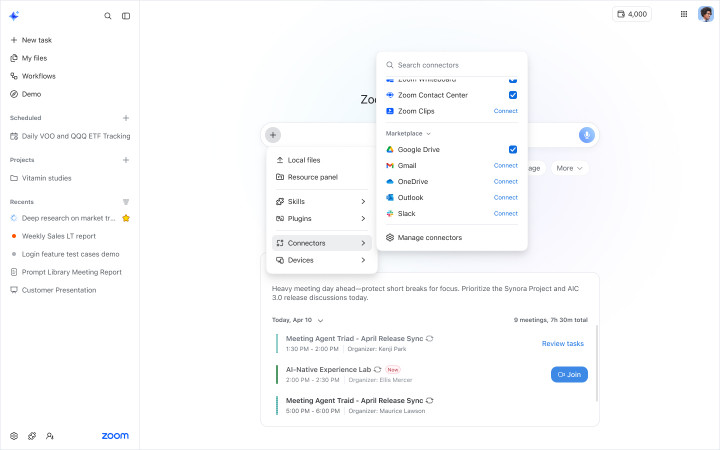Open settings gear icon at sidebar bottom

coord(14,436)
